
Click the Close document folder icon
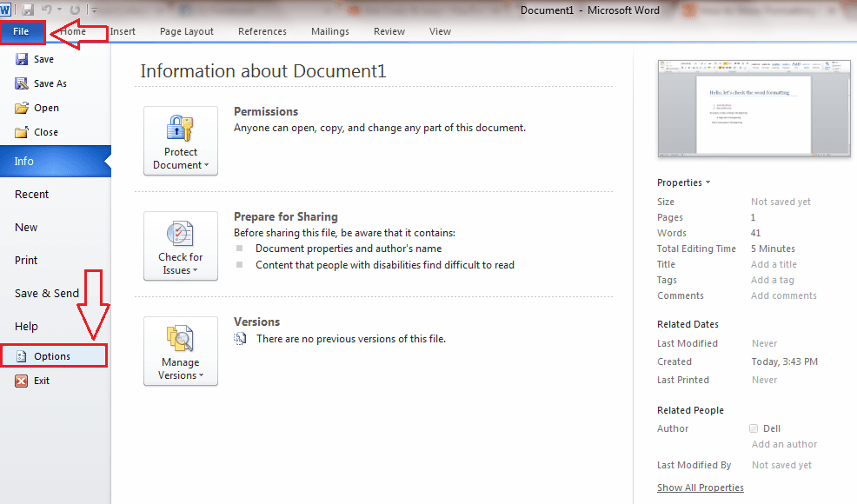(x=22, y=132)
